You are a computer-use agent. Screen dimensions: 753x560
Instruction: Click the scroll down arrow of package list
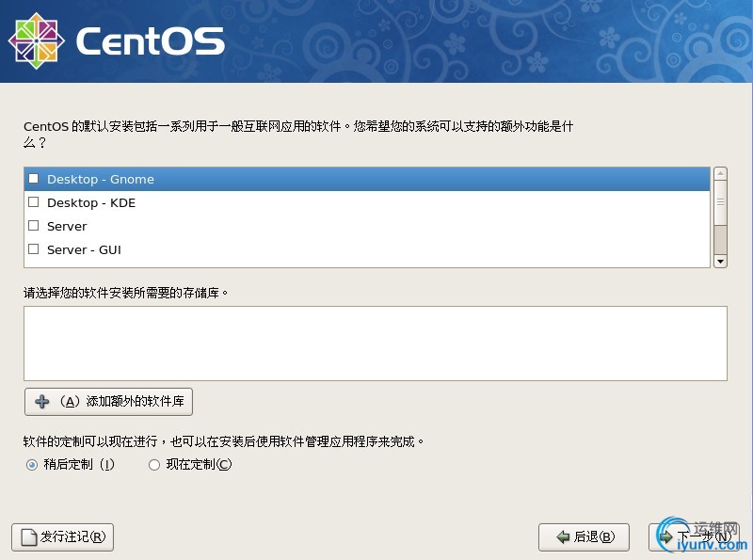tap(720, 262)
